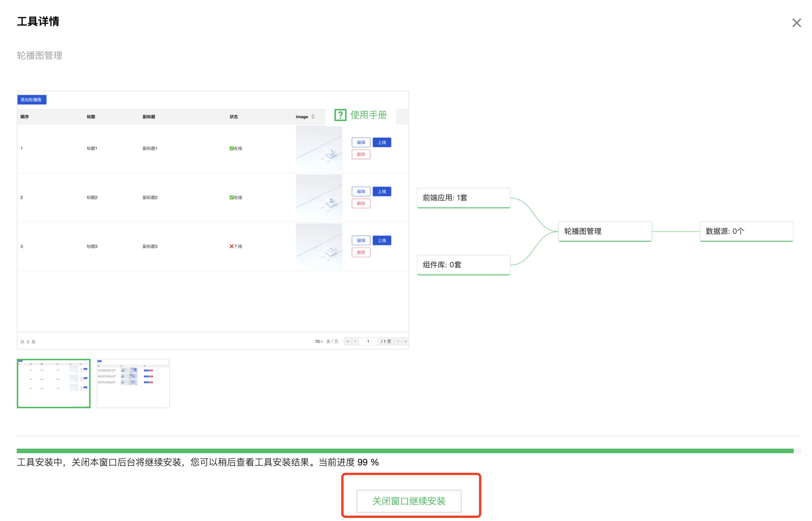
Task: Click the 编辑 button in row 标题3
Action: (361, 240)
